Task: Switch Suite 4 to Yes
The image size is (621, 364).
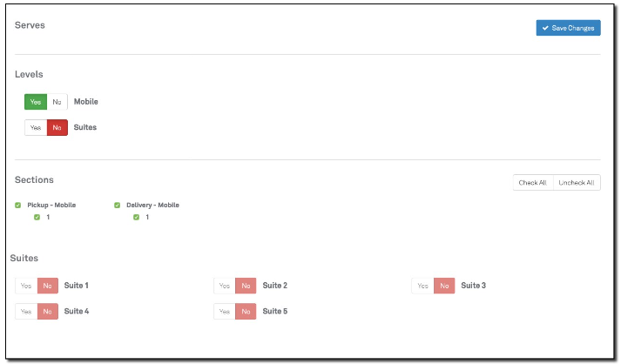Action: [x=26, y=311]
